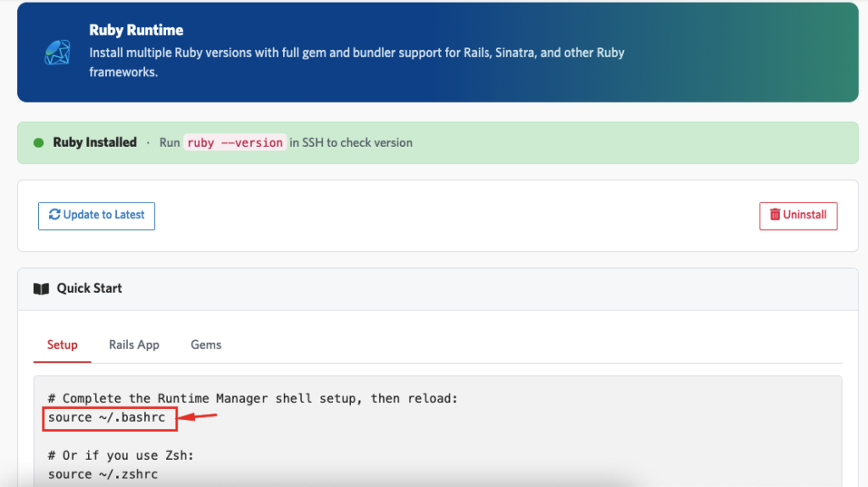Click the Or if you use Zsh comment
This screenshot has height=487, width=868.
(120, 456)
